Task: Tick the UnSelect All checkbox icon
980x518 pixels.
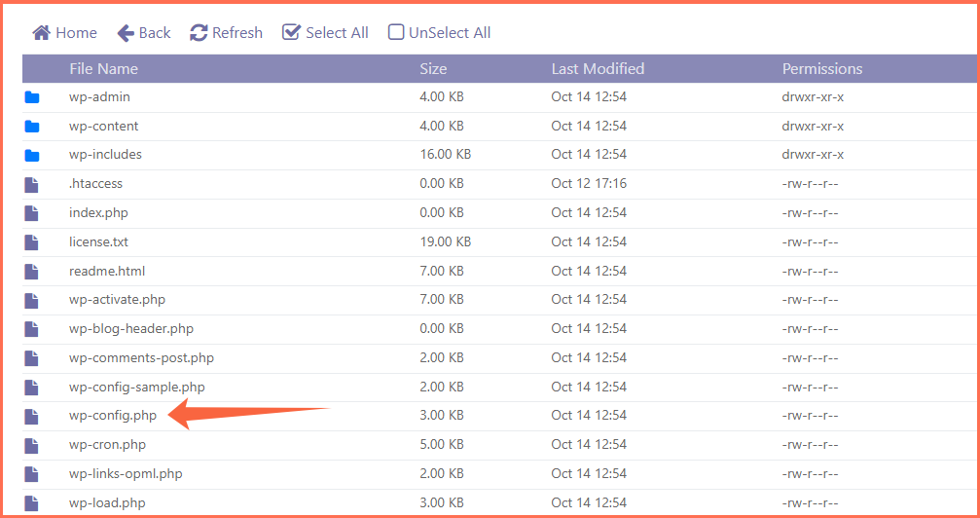Action: [396, 32]
